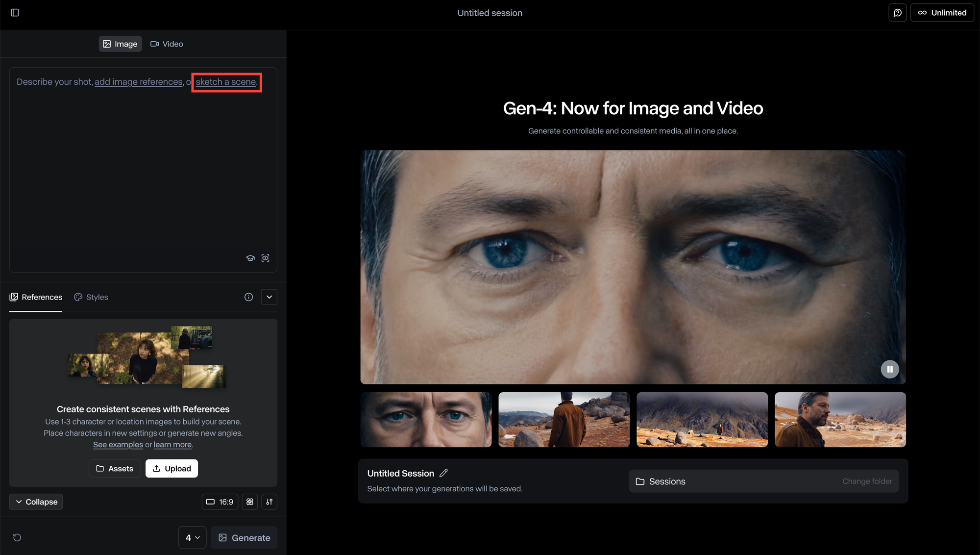This screenshot has height=555, width=980.
Task: Click Change folder
Action: click(x=867, y=481)
